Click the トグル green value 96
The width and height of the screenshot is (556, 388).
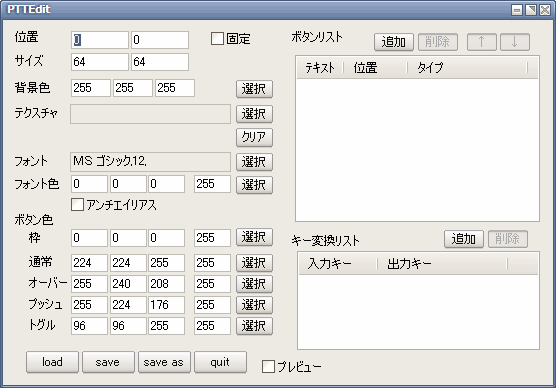[128, 326]
